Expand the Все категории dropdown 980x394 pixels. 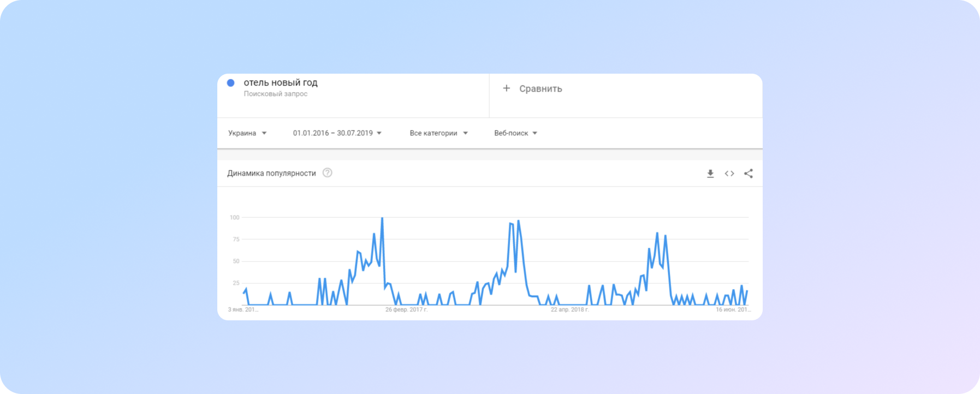[439, 133]
